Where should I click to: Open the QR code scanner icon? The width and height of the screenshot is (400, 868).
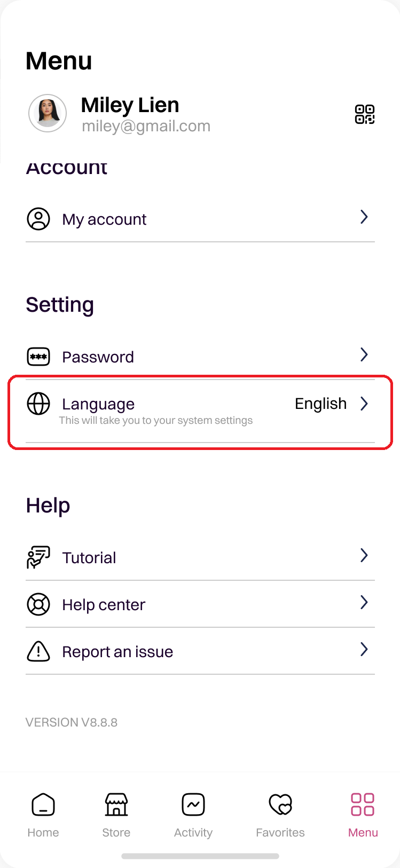(x=365, y=114)
